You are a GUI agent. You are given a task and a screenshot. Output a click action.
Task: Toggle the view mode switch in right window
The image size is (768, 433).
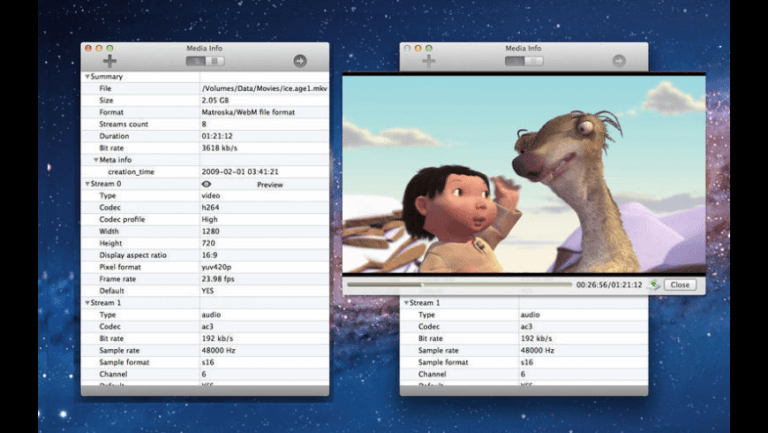(523, 61)
